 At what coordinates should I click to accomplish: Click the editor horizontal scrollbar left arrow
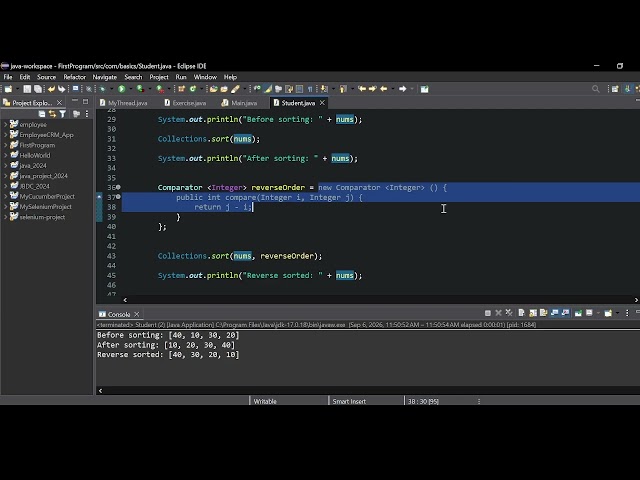coord(125,300)
